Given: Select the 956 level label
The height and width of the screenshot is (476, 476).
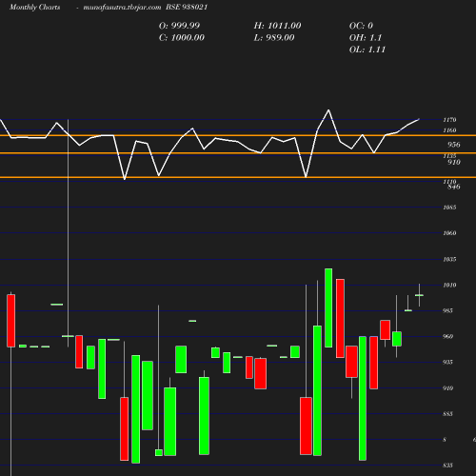Looking at the screenshot, I should pos(454,145).
